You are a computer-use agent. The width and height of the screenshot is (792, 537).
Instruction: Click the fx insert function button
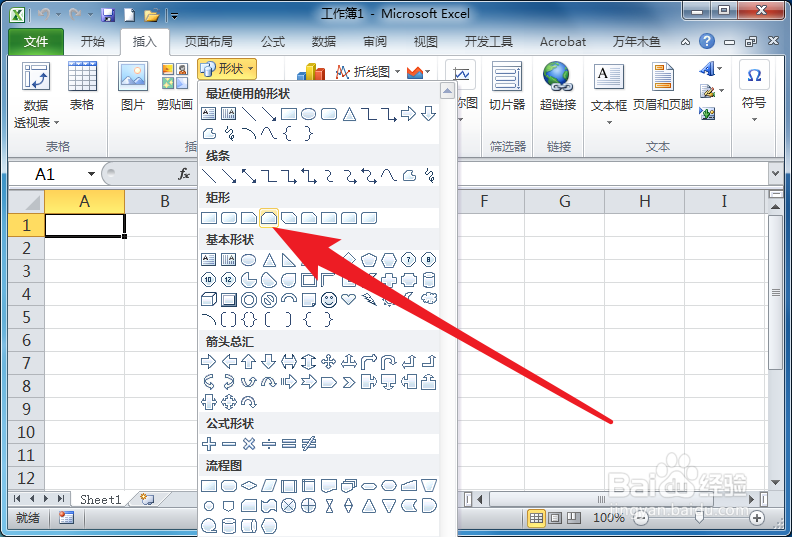[184, 174]
